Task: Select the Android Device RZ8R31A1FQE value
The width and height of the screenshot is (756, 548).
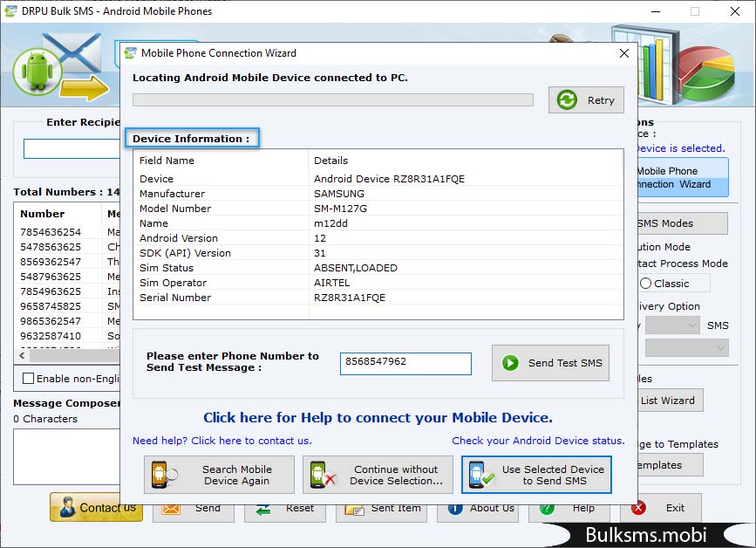Action: (389, 179)
